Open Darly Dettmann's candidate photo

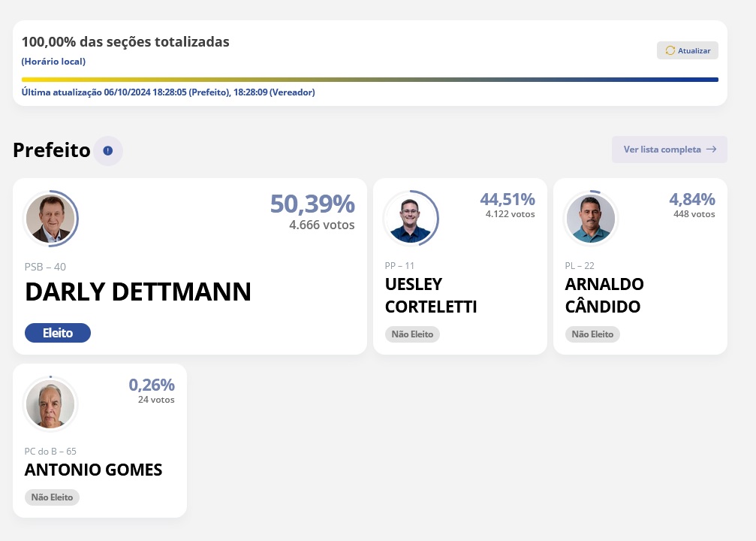[50, 219]
